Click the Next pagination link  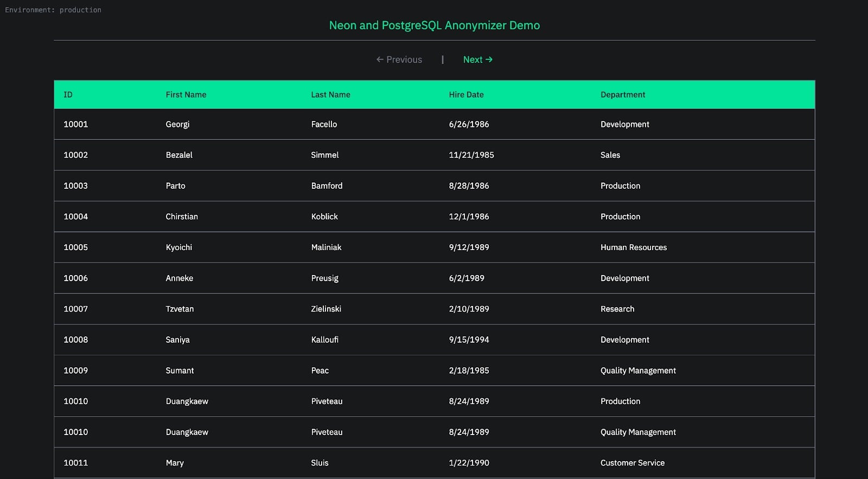[473, 60]
